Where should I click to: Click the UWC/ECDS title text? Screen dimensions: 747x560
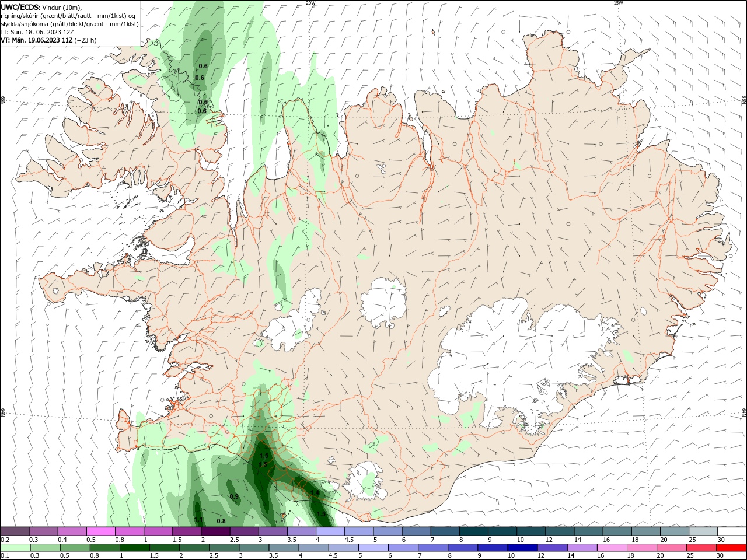pos(20,7)
